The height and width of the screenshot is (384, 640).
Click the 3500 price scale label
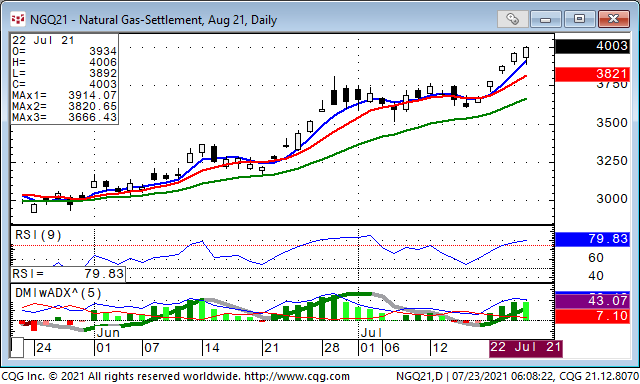tap(612, 123)
